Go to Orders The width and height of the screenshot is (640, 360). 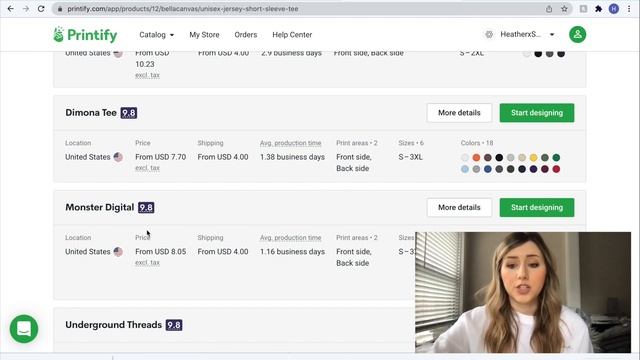click(x=246, y=35)
